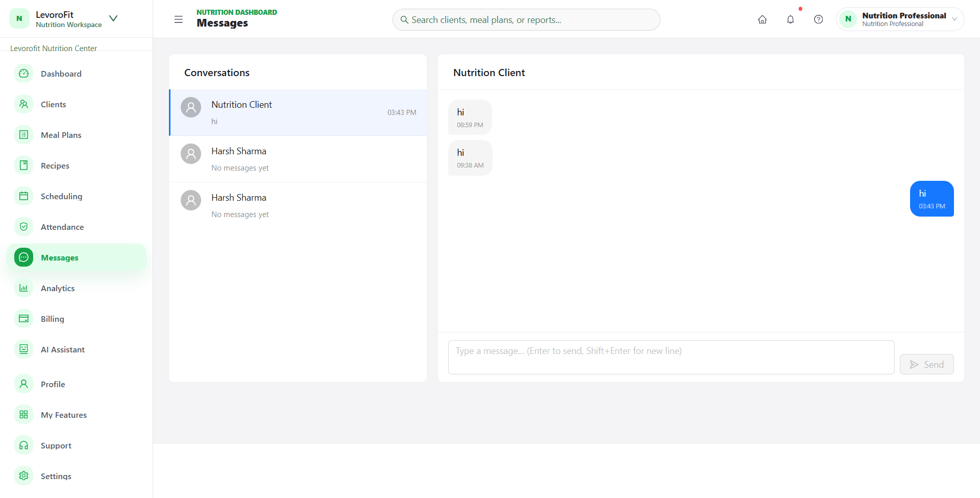Click the NUTRITION DASHBOARD breadcrumb text

tap(237, 12)
